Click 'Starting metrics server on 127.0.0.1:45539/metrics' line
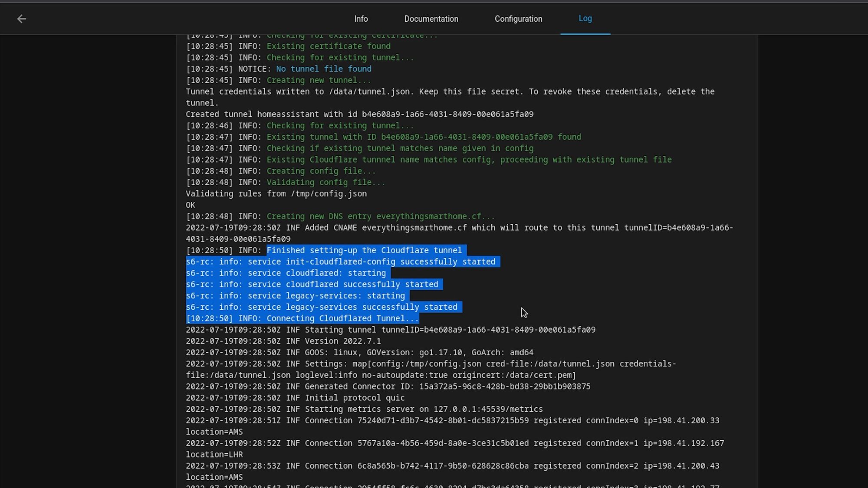The height and width of the screenshot is (488, 868). click(x=364, y=409)
